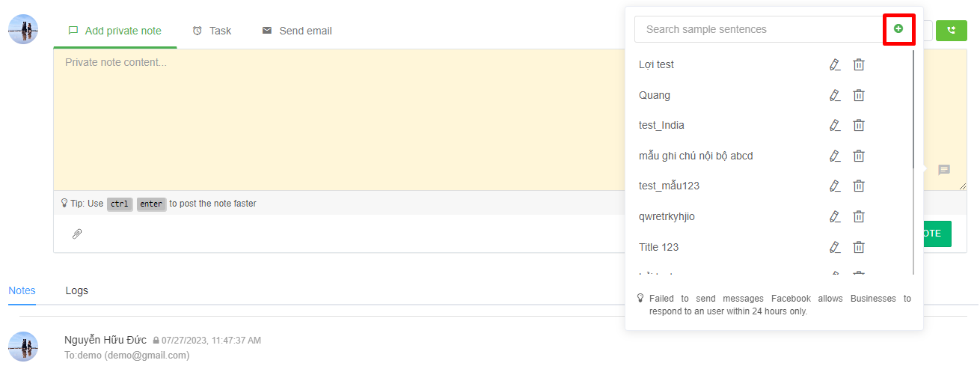Open the Send email tab
The height and width of the screenshot is (378, 980).
tap(297, 31)
